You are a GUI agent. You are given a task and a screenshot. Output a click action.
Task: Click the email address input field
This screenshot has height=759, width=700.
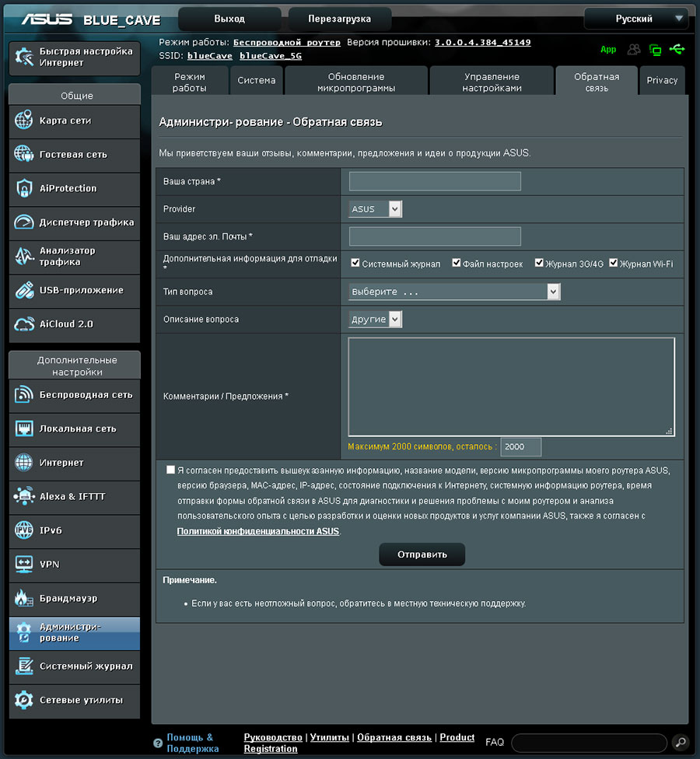(x=435, y=236)
